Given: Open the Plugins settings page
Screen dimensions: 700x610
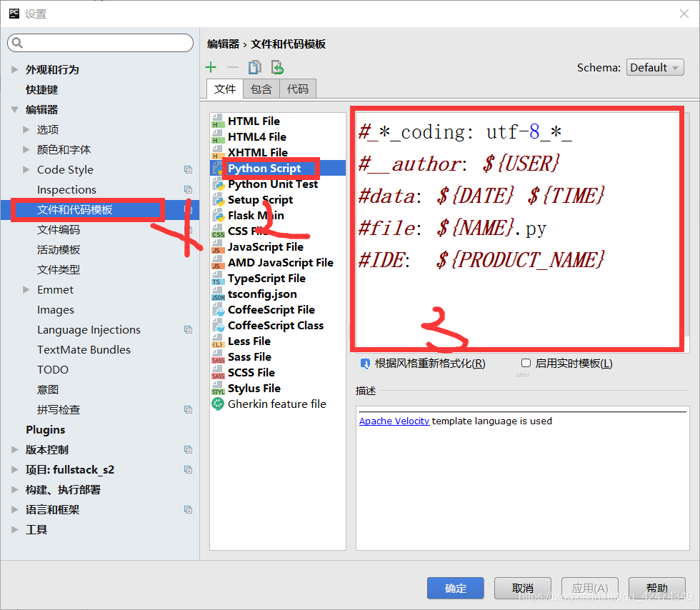Looking at the screenshot, I should click(46, 429).
